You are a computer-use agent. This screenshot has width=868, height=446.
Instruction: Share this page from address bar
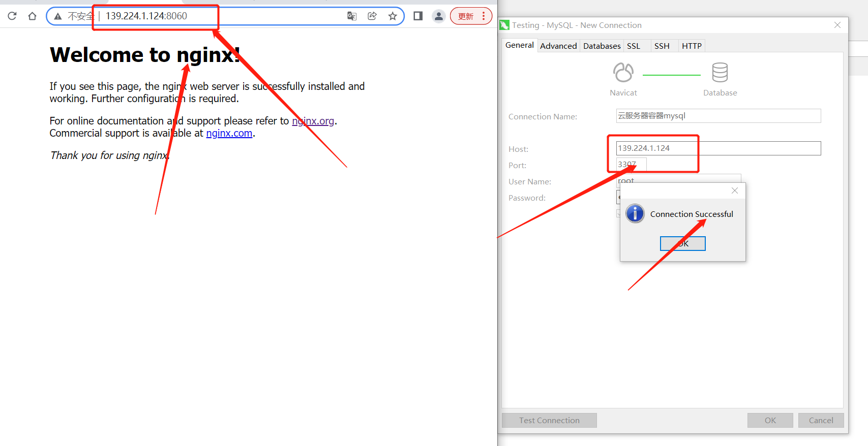[x=372, y=16]
